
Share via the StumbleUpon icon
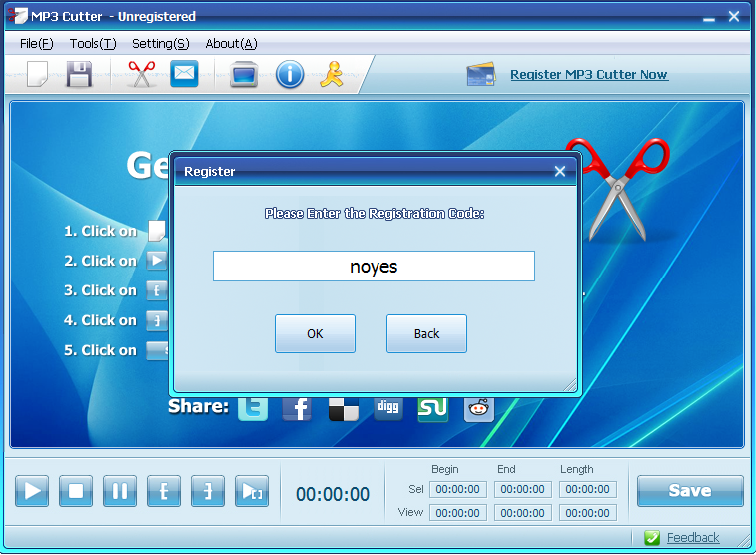(x=433, y=409)
